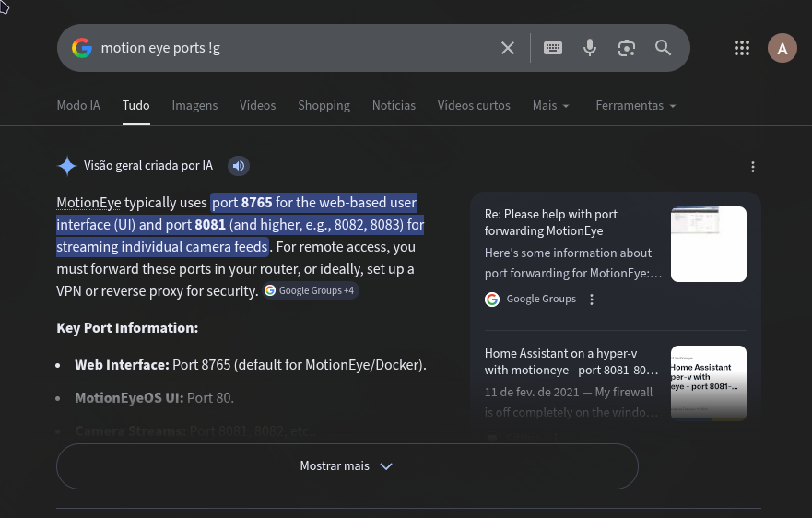Click Google Groups source label in card
812x518 pixels.
pyautogui.click(x=541, y=299)
